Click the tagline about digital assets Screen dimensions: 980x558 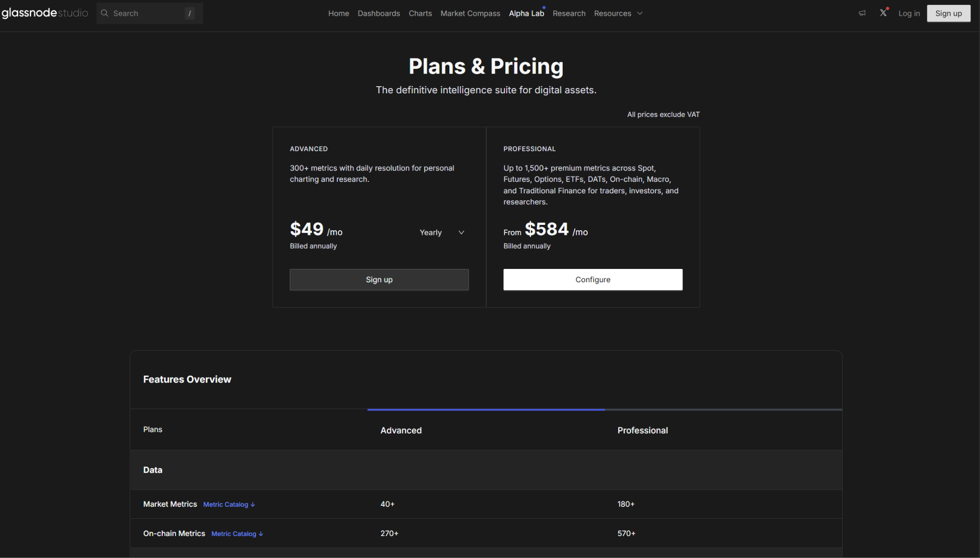(x=486, y=90)
